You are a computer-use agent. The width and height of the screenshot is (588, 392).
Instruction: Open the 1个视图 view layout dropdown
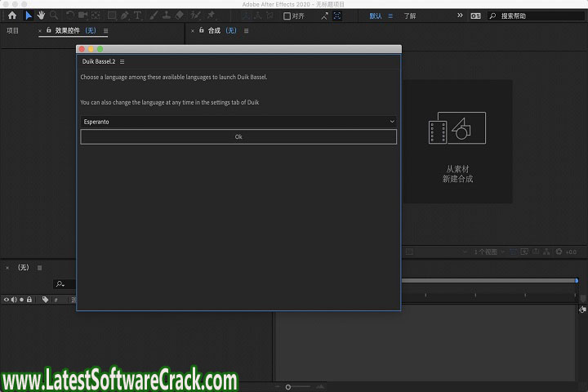pos(488,252)
